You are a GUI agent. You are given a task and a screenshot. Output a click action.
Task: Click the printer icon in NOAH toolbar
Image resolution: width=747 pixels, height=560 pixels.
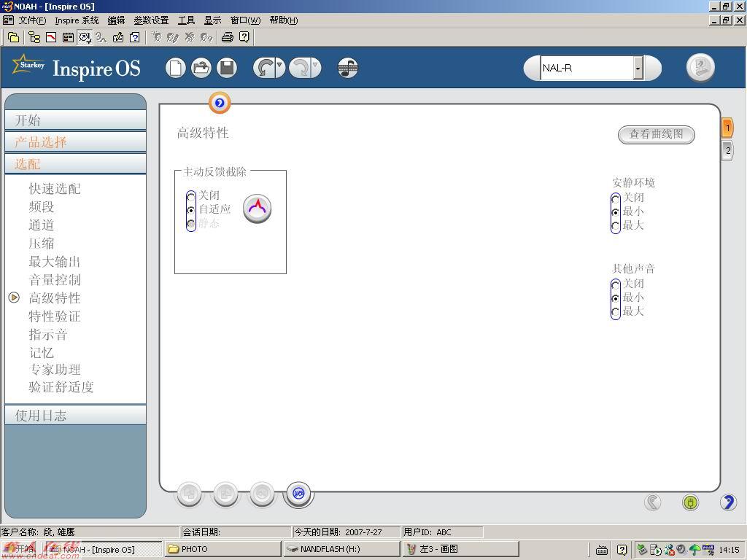coord(228,37)
